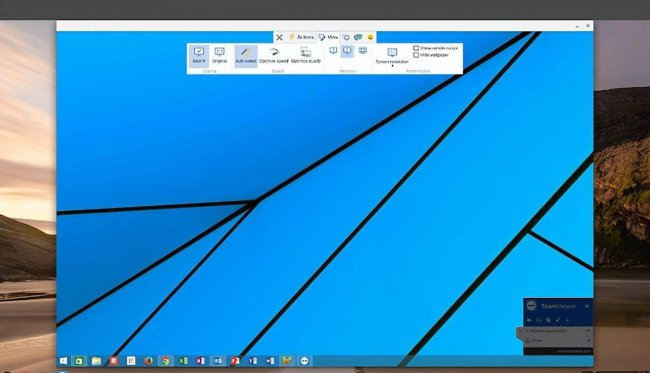Click the yellow smiley feedback icon

(x=370, y=37)
